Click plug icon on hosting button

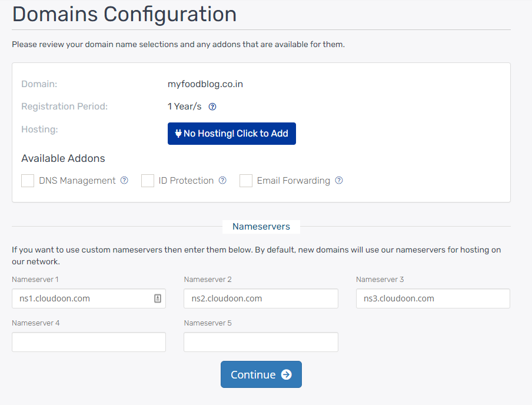178,134
